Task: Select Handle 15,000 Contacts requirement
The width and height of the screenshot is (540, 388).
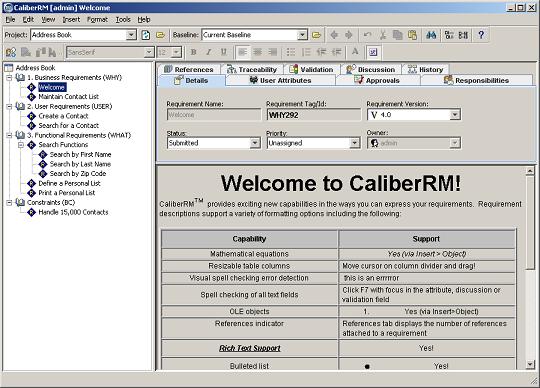Action: point(73,212)
